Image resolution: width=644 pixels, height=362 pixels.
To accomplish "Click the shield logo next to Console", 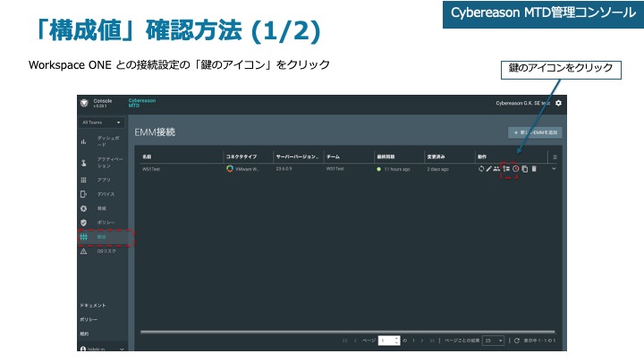I will [84, 103].
